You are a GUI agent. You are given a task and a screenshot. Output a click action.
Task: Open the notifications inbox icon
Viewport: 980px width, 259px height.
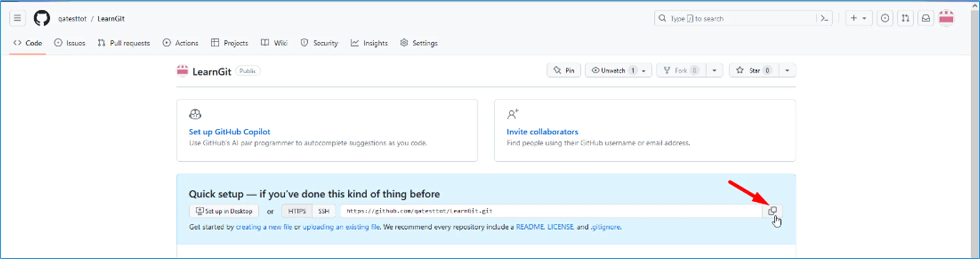926,18
